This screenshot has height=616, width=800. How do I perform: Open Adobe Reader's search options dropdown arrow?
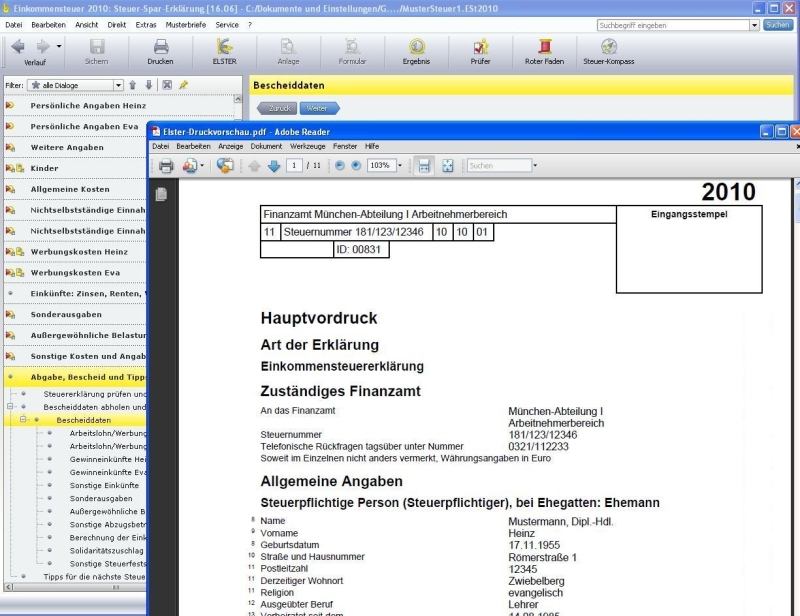[x=535, y=165]
